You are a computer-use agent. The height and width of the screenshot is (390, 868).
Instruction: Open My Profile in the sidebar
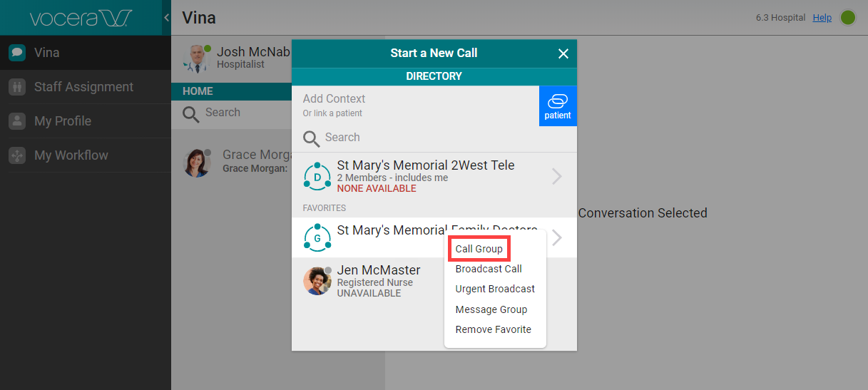point(86,121)
